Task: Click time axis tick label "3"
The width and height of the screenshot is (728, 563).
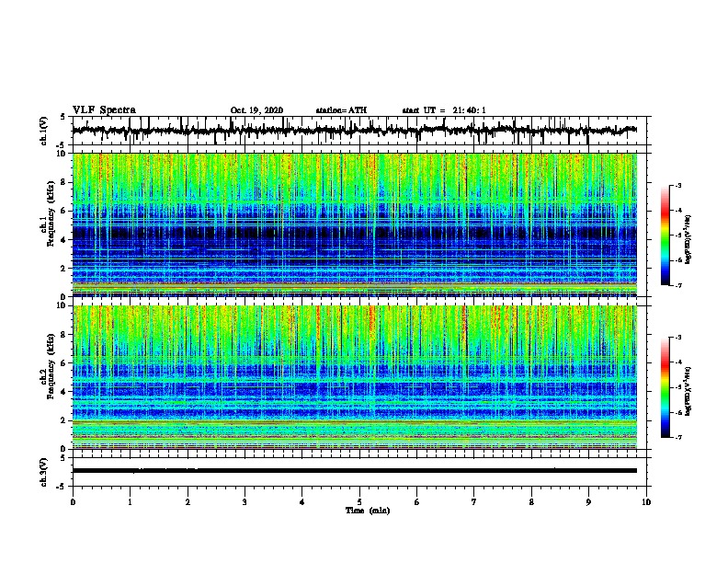Action: coord(245,502)
